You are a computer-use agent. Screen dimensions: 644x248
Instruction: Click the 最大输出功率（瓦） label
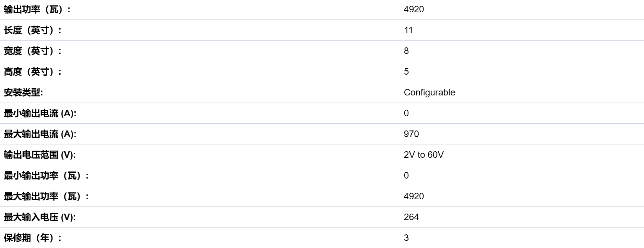[x=46, y=196]
